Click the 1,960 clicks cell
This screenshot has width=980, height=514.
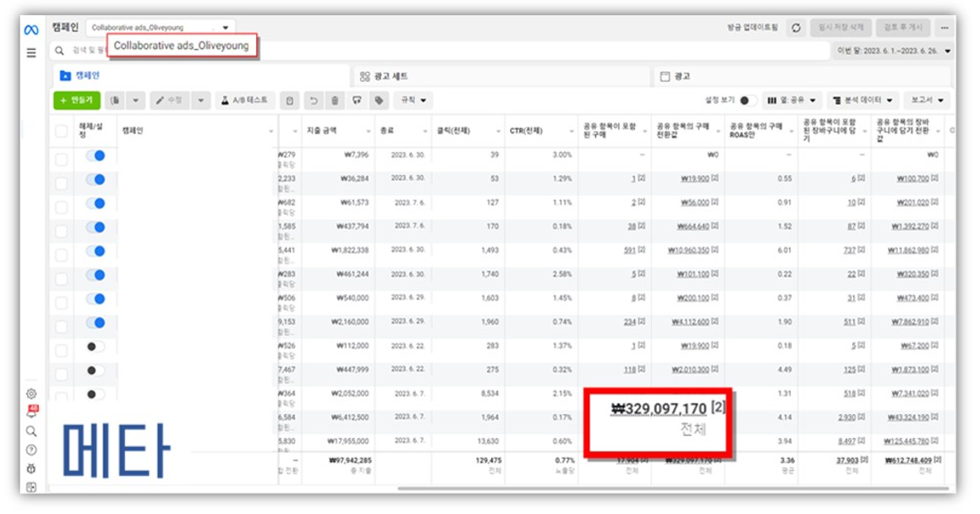[x=490, y=321]
